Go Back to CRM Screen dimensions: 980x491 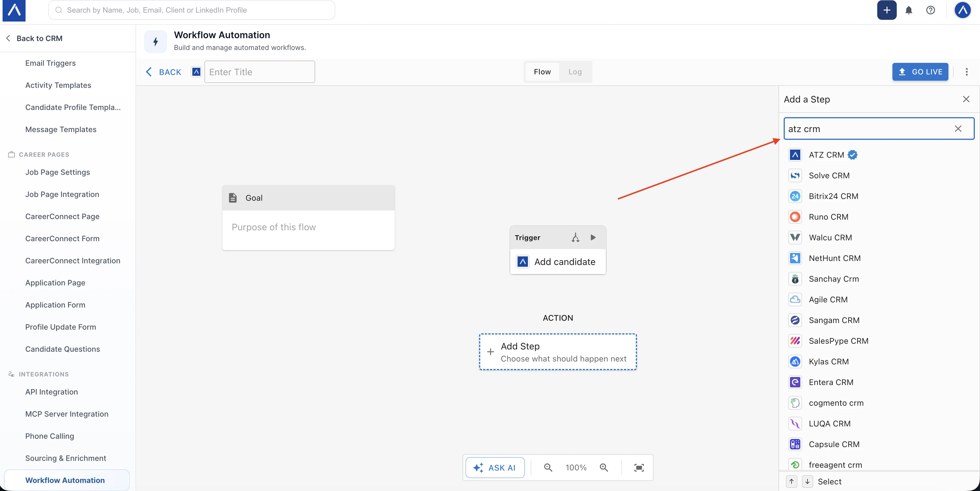point(34,38)
